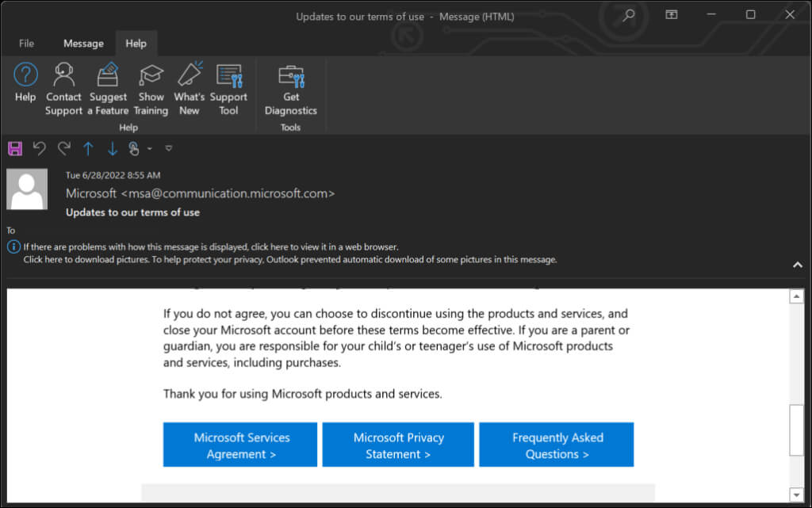
Task: Open Microsoft Services Agreement link
Action: pos(240,445)
